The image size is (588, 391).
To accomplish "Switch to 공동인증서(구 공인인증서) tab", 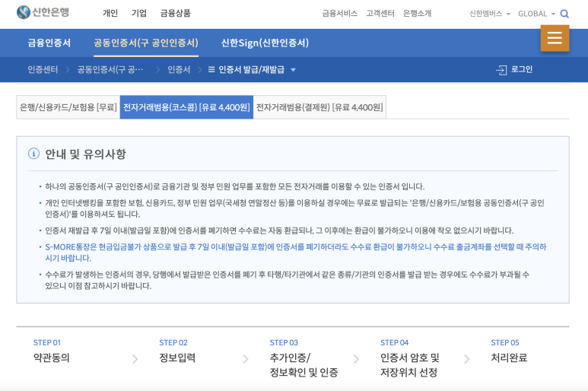I will coord(146,43).
